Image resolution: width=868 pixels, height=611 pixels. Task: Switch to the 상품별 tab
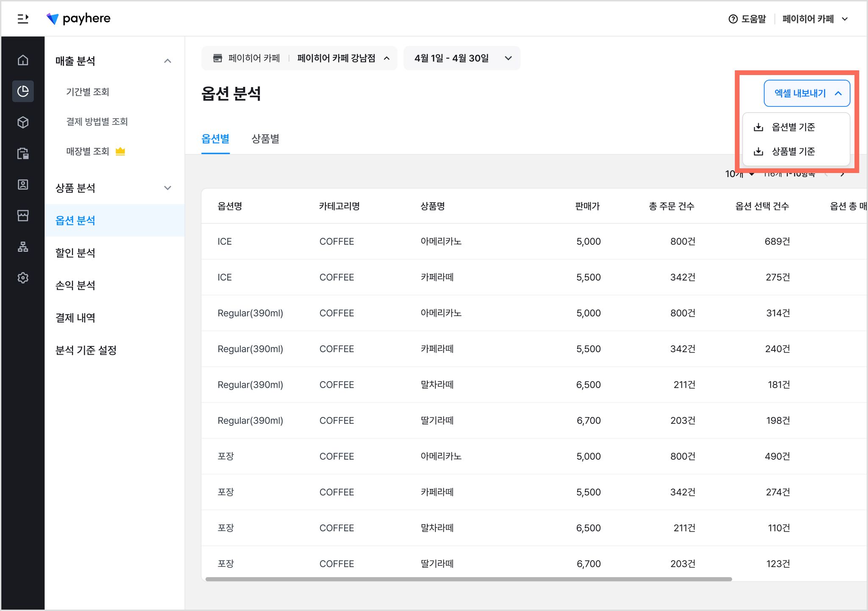265,139
